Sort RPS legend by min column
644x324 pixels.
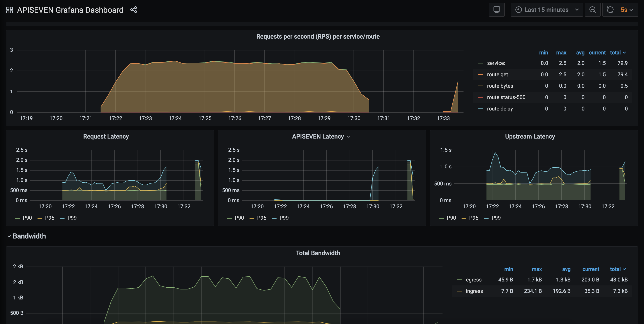click(x=543, y=53)
